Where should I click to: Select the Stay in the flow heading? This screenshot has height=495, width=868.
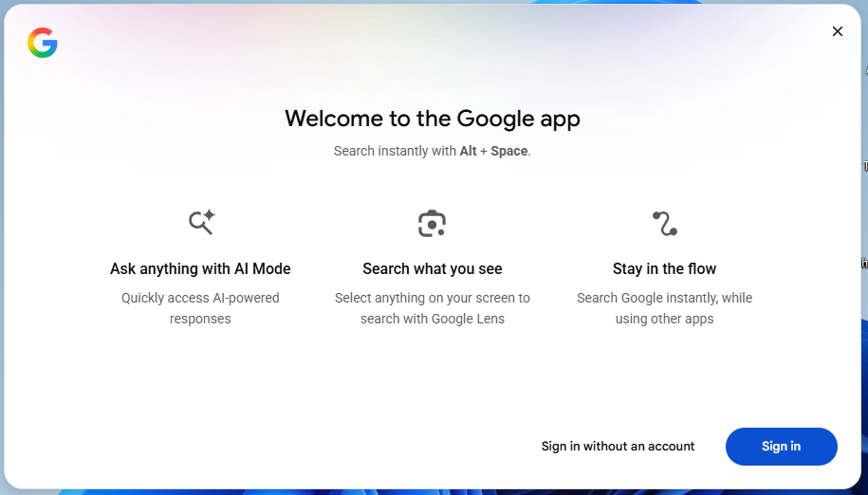click(x=664, y=269)
